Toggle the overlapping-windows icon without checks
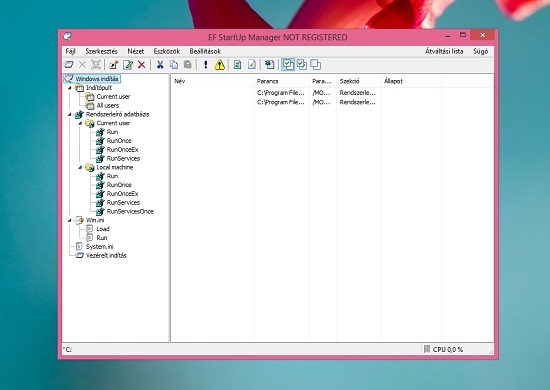This screenshot has width=550, height=390. point(315,65)
